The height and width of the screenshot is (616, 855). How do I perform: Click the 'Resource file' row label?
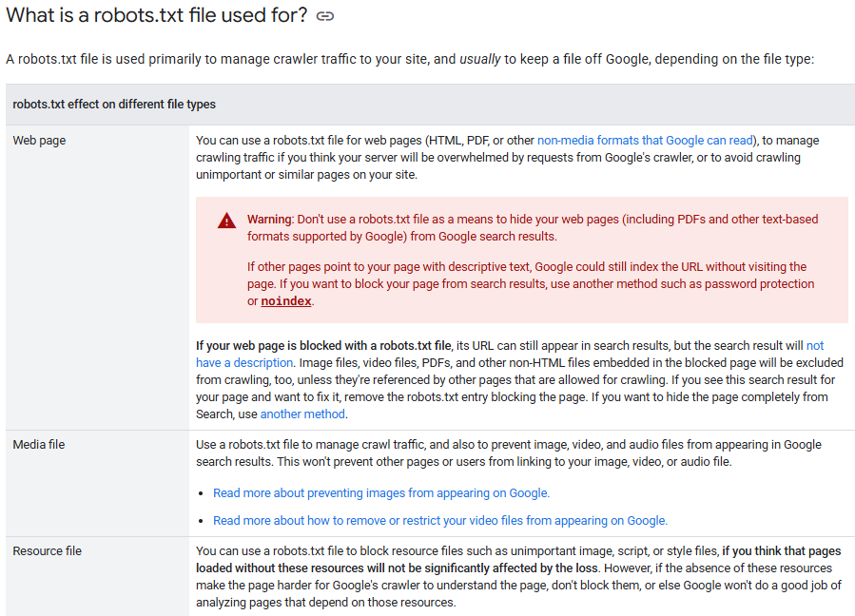point(47,550)
